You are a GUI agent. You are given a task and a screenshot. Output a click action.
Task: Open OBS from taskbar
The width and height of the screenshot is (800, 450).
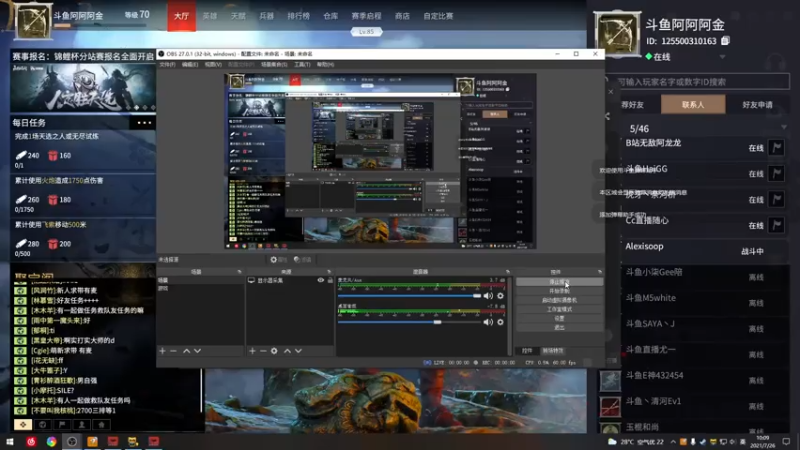pos(72,442)
